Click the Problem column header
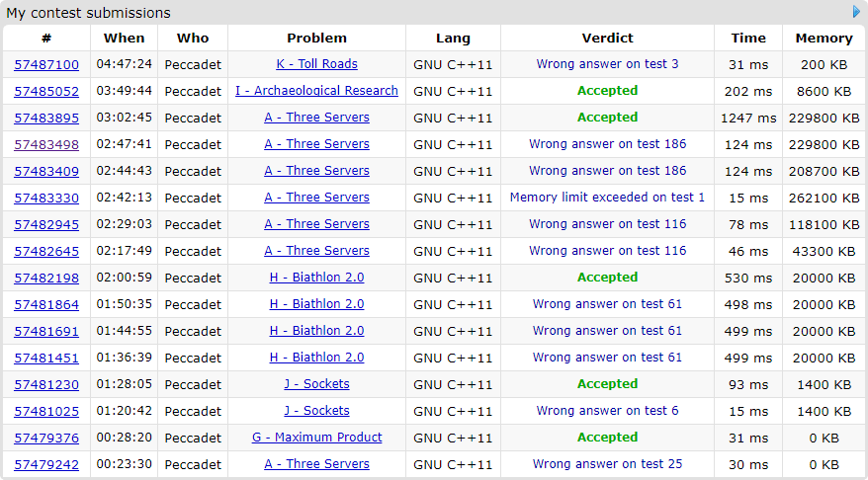The width and height of the screenshot is (868, 480). (x=316, y=39)
